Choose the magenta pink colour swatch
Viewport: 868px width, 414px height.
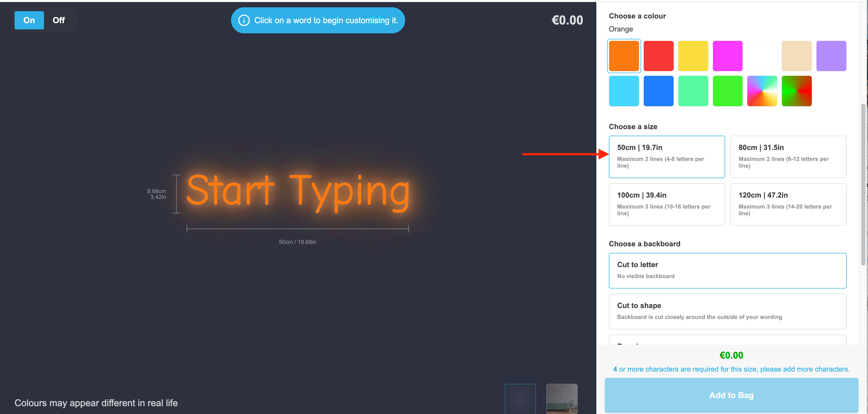(727, 56)
